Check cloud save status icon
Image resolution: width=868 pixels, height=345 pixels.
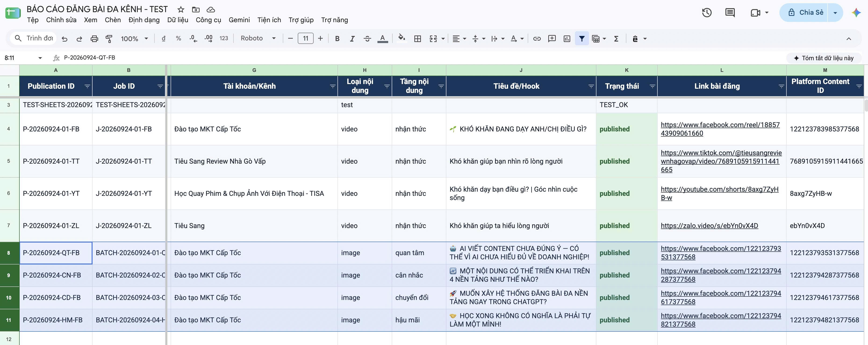pyautogui.click(x=211, y=9)
